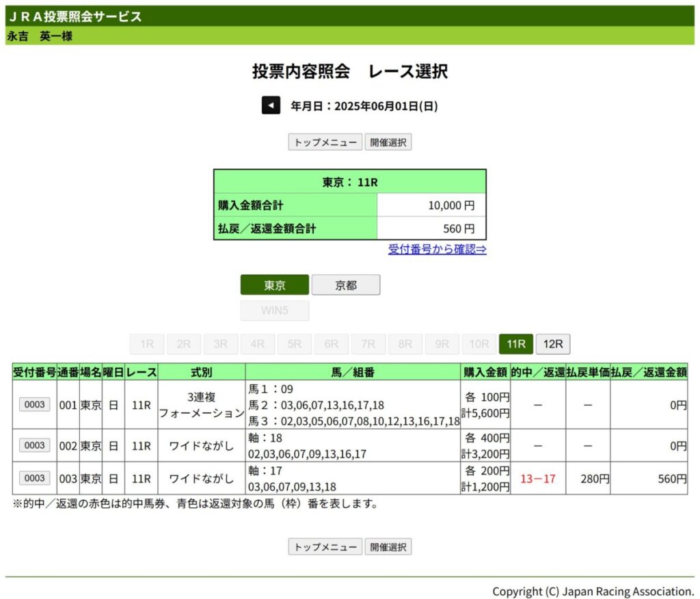Click the upper トップメニュー button
This screenshot has height=599, width=700.
(x=325, y=142)
